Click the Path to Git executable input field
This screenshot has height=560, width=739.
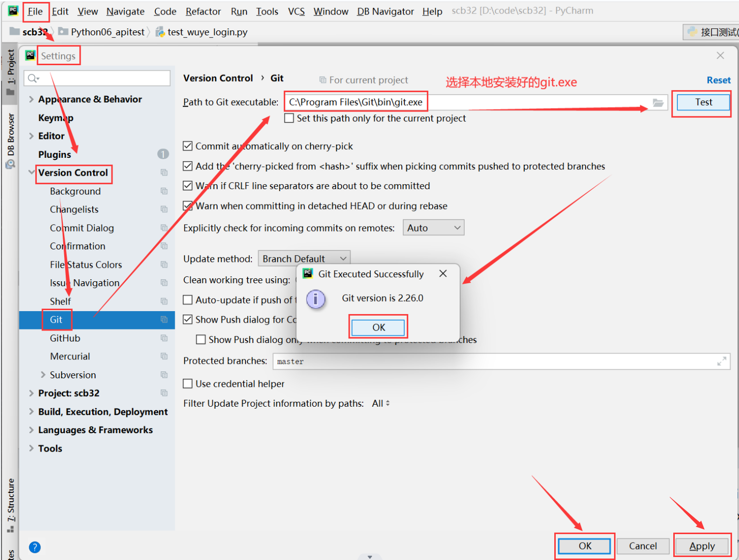(523, 103)
